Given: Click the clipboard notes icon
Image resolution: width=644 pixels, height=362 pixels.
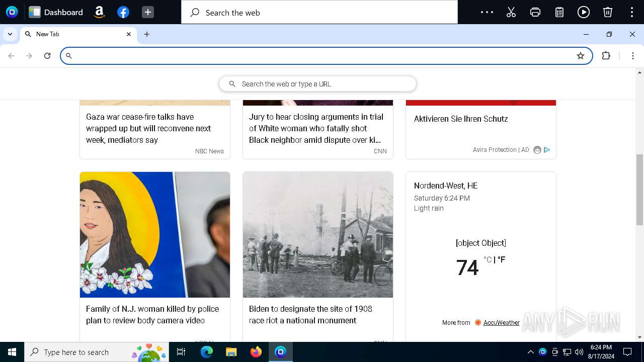Looking at the screenshot, I should click(559, 12).
